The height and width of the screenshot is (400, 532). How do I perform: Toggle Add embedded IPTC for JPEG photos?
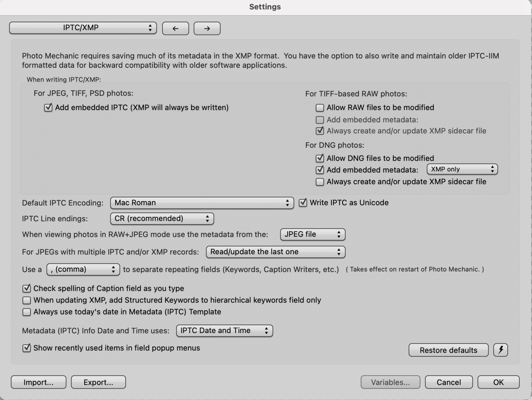pyautogui.click(x=48, y=108)
